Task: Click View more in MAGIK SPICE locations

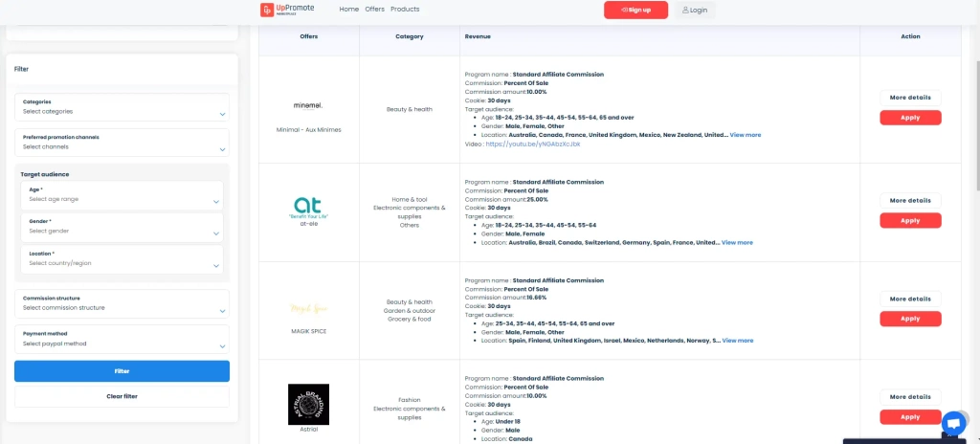Action: click(x=738, y=341)
